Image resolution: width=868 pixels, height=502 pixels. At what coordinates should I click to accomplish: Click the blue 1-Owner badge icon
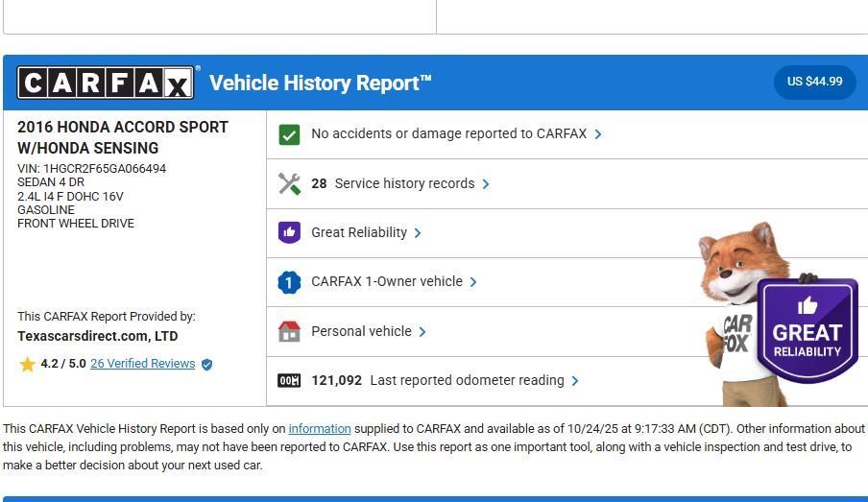(289, 282)
